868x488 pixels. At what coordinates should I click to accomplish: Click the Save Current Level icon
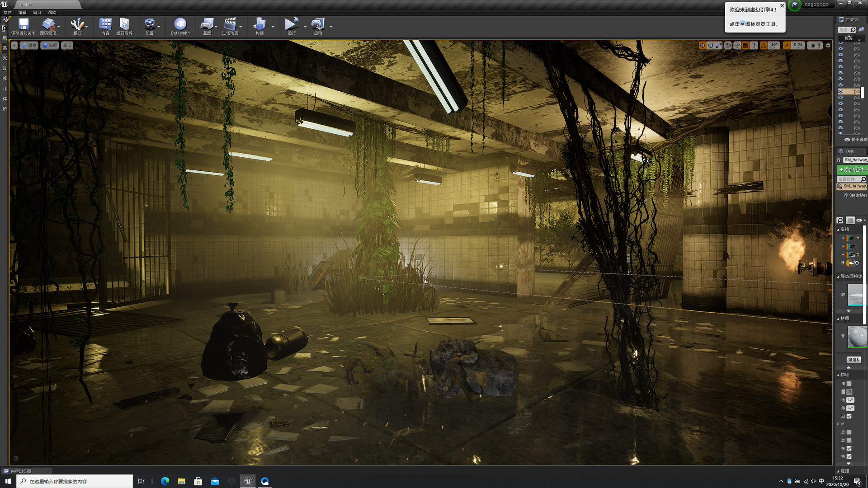(x=24, y=24)
